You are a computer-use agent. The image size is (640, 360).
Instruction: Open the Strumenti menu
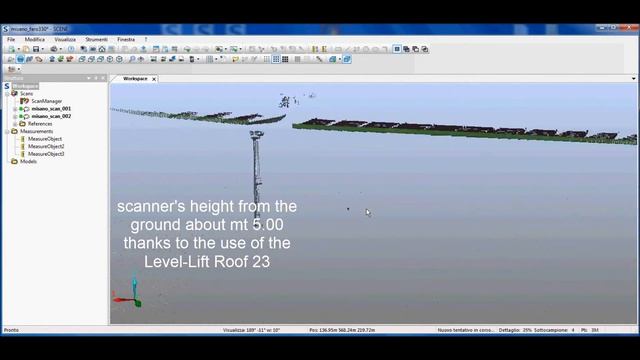click(96, 40)
